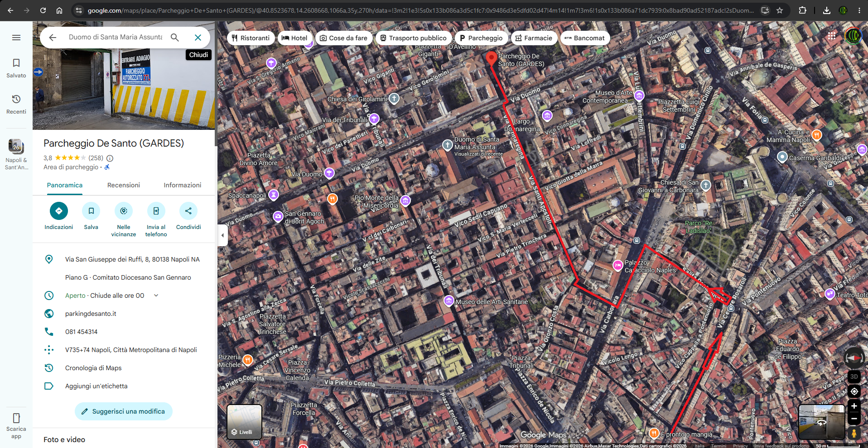Click the Condividi share button
Screen dimensions: 868x448
click(188, 217)
